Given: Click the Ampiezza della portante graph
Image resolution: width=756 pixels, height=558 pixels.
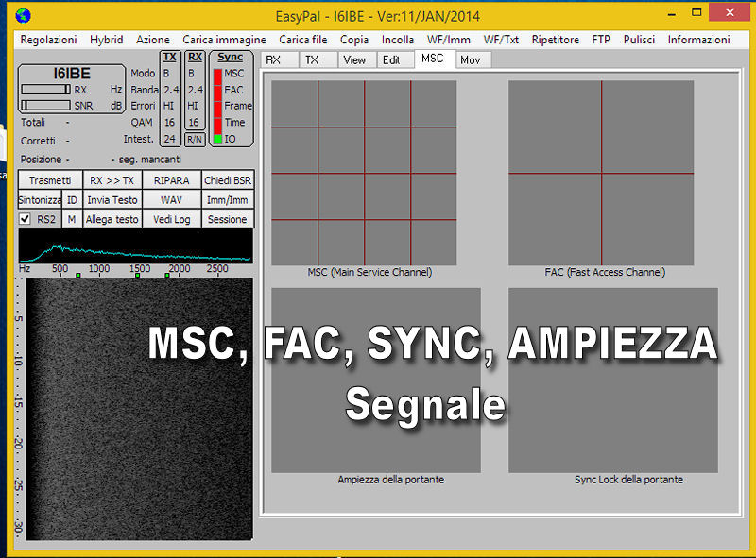Looking at the screenshot, I should (x=376, y=380).
